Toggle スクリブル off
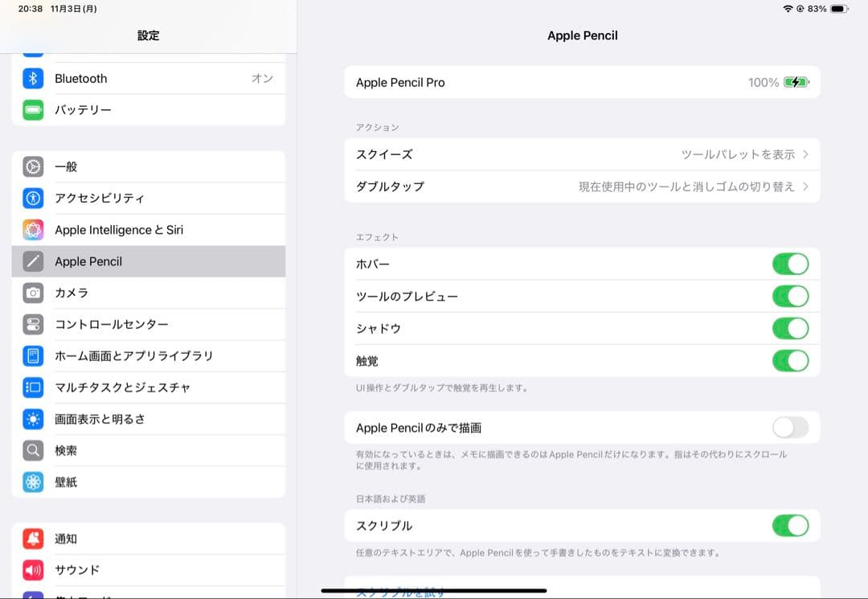Viewport: 868px width, 599px height. (x=791, y=525)
